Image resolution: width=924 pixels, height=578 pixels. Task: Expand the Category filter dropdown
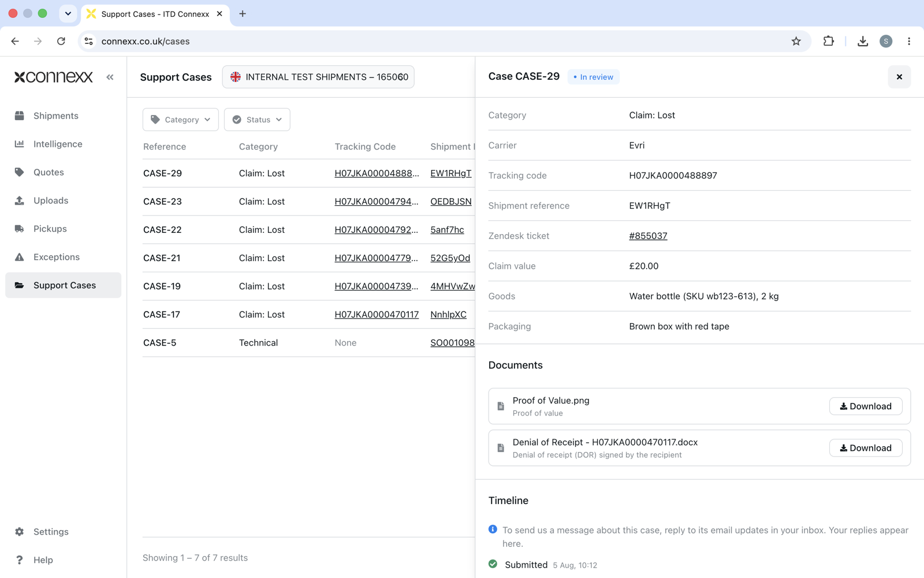tap(181, 120)
